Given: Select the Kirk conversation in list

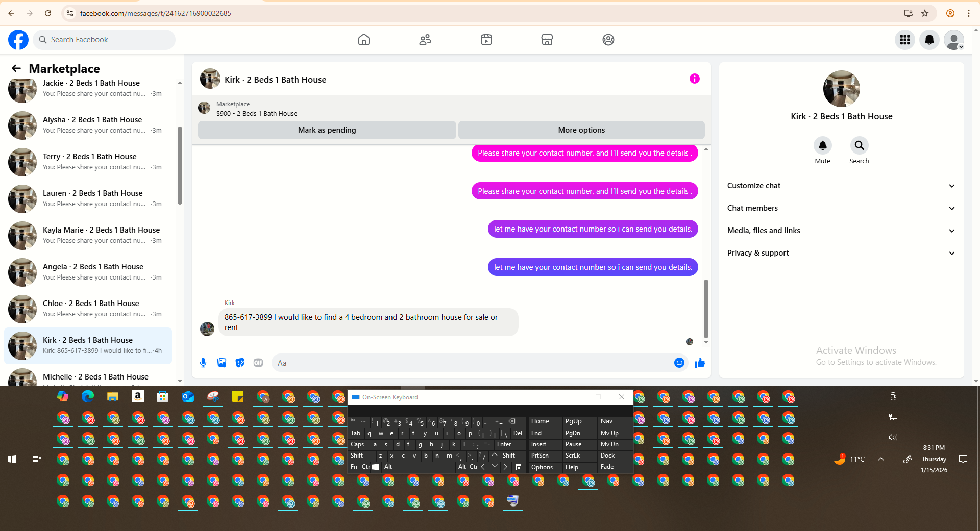Looking at the screenshot, I should click(88, 346).
